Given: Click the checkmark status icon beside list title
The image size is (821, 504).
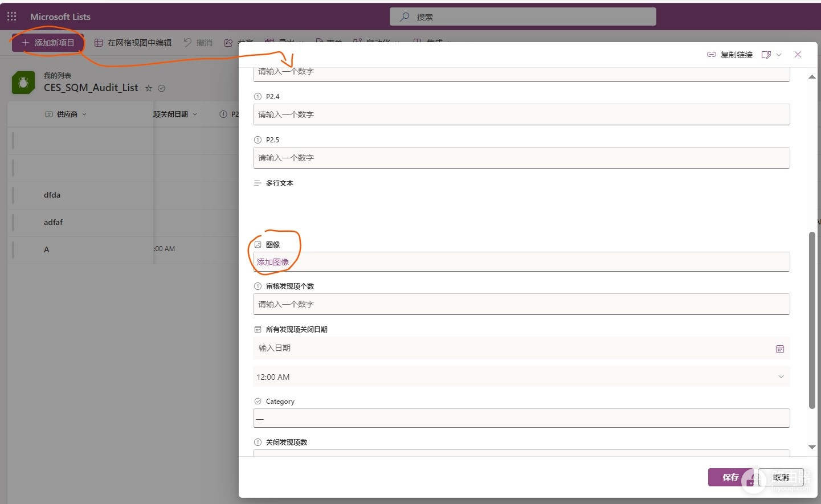Looking at the screenshot, I should (x=162, y=88).
